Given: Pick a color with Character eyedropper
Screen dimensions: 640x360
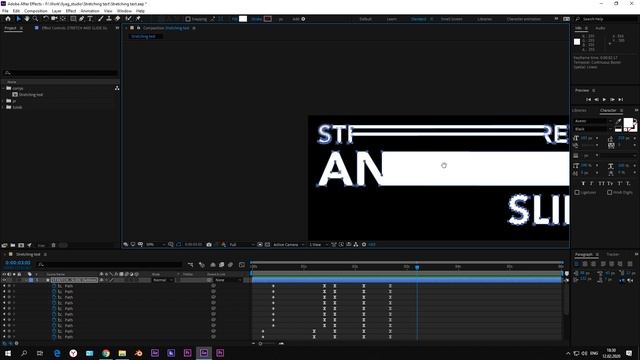Looking at the screenshot, I should (x=618, y=122).
